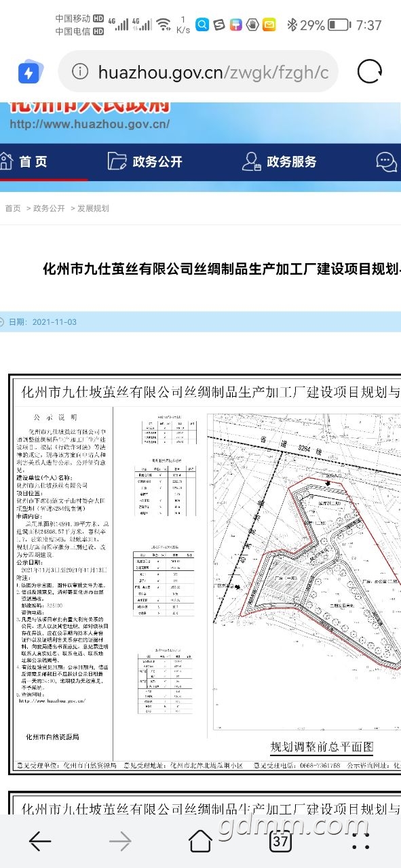Image resolution: width=401 pixels, height=868 pixels.
Task: Select the 规划调整前总平面图 caption
Action: (x=322, y=747)
